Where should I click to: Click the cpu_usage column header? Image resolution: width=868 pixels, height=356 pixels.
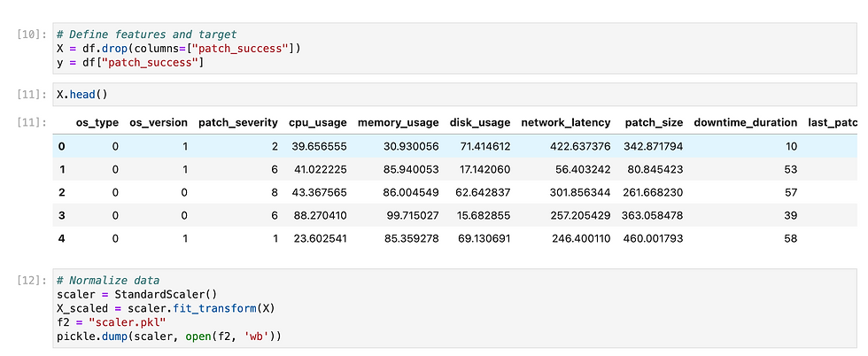point(318,123)
